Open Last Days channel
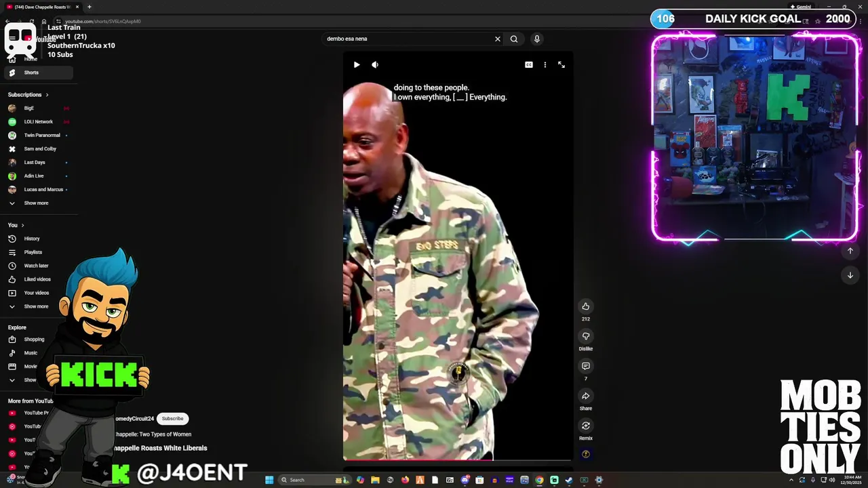868x488 pixels. (x=37, y=163)
